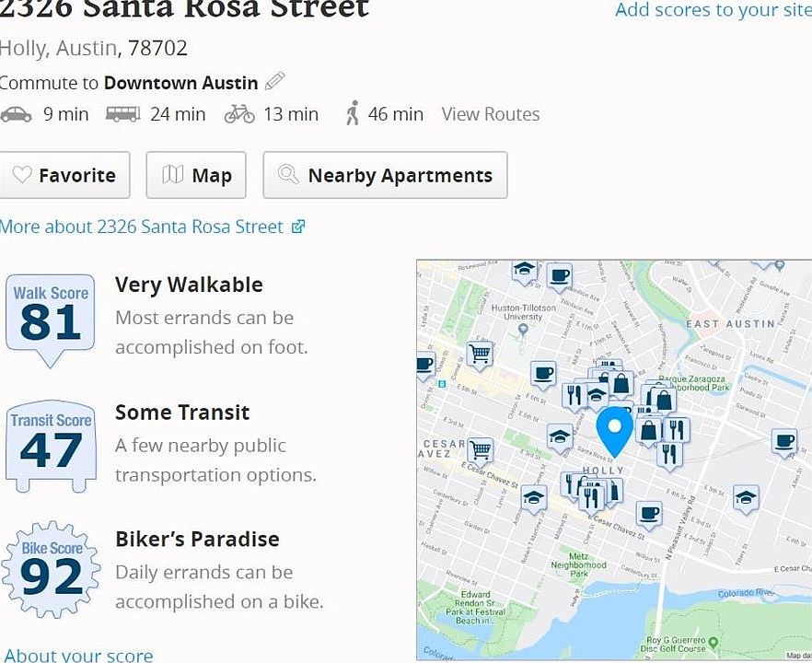Click the school marker in the map's top-left
This screenshot has width=812, height=663.
click(525, 270)
